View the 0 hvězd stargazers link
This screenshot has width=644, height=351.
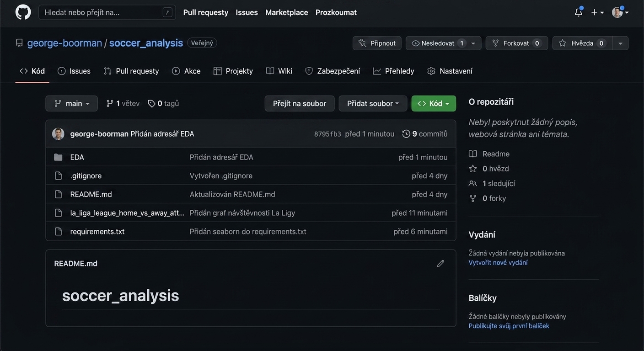point(489,169)
